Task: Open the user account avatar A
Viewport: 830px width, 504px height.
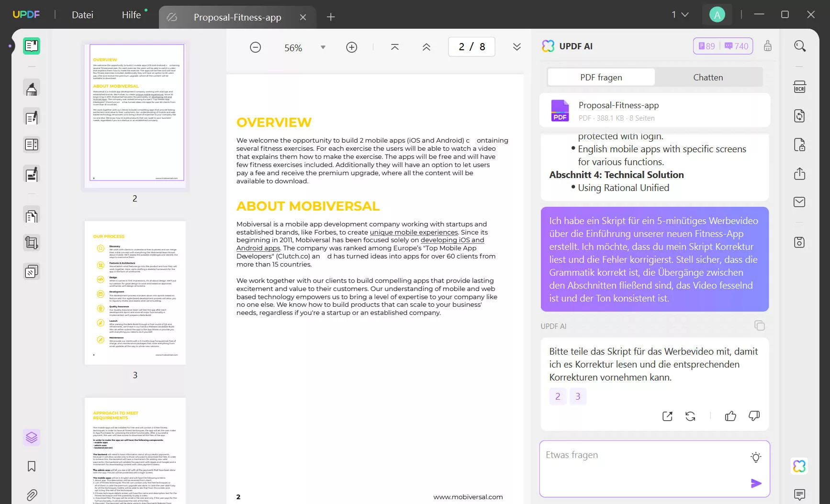Action: (717, 15)
